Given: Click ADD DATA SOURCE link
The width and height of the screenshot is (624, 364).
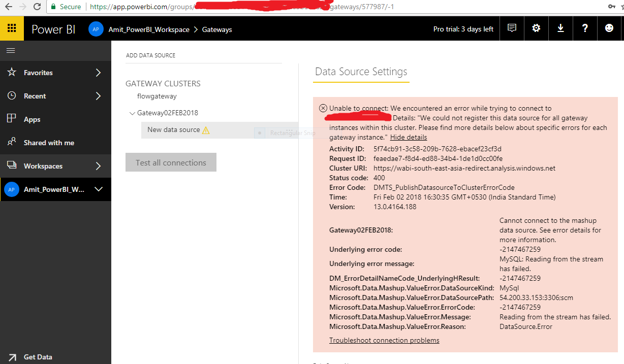Looking at the screenshot, I should coord(150,55).
